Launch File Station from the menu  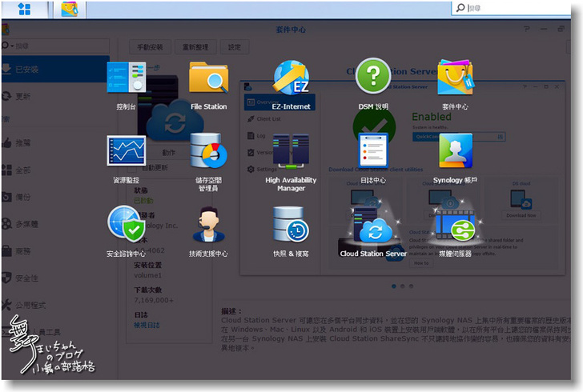208,78
